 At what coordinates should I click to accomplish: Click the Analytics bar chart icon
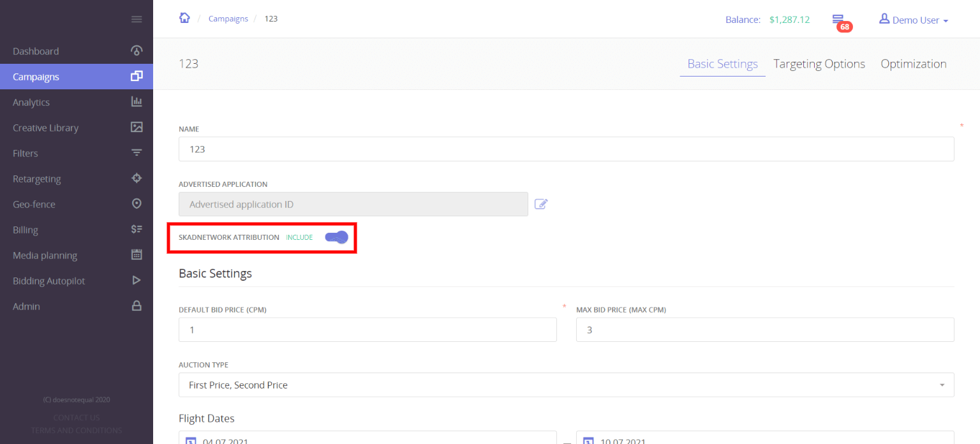[137, 101]
